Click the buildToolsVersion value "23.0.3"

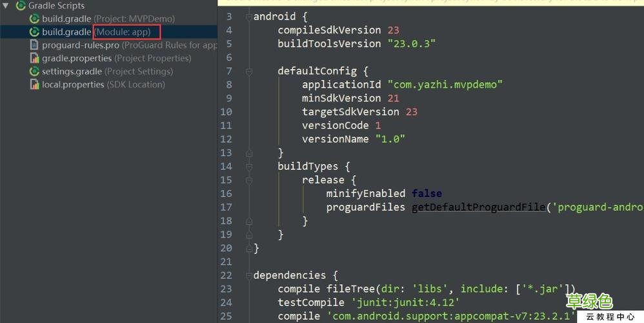pos(412,43)
